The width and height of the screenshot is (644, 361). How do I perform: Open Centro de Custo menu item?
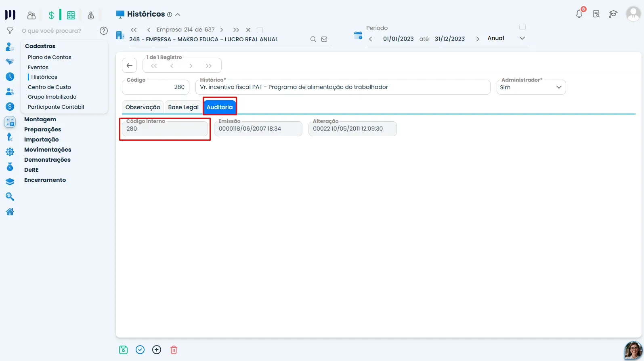[49, 87]
